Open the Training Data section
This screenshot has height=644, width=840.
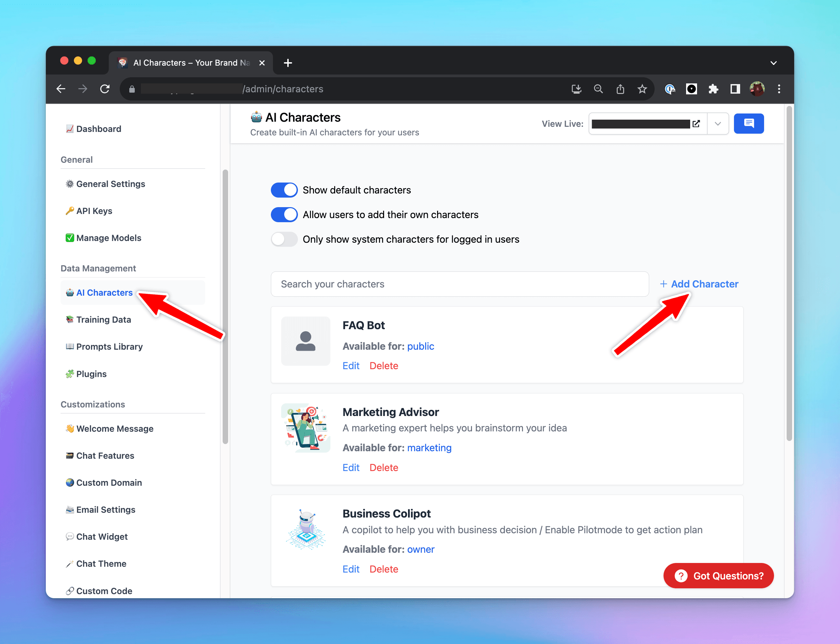click(103, 319)
